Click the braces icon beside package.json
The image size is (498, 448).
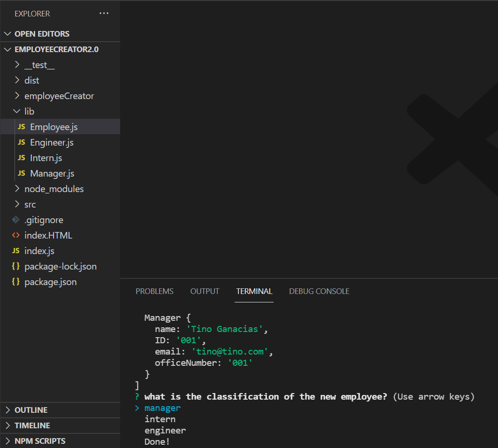tap(15, 282)
